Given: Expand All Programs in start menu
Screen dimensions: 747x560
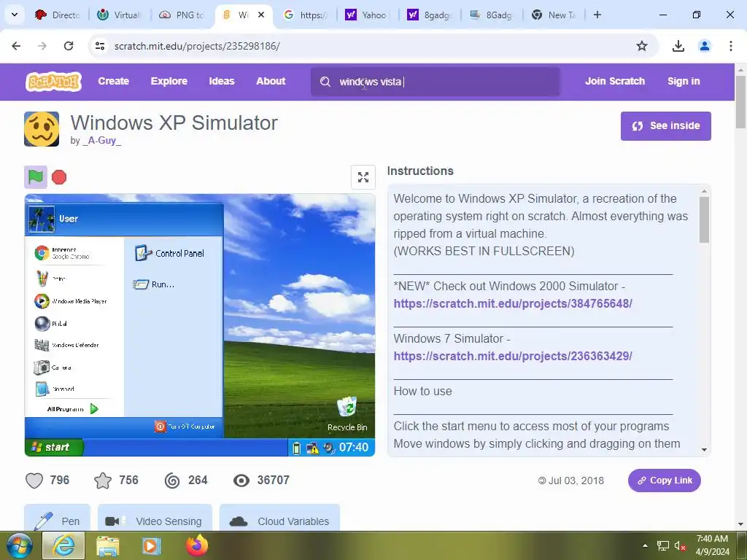Looking at the screenshot, I should (72, 408).
